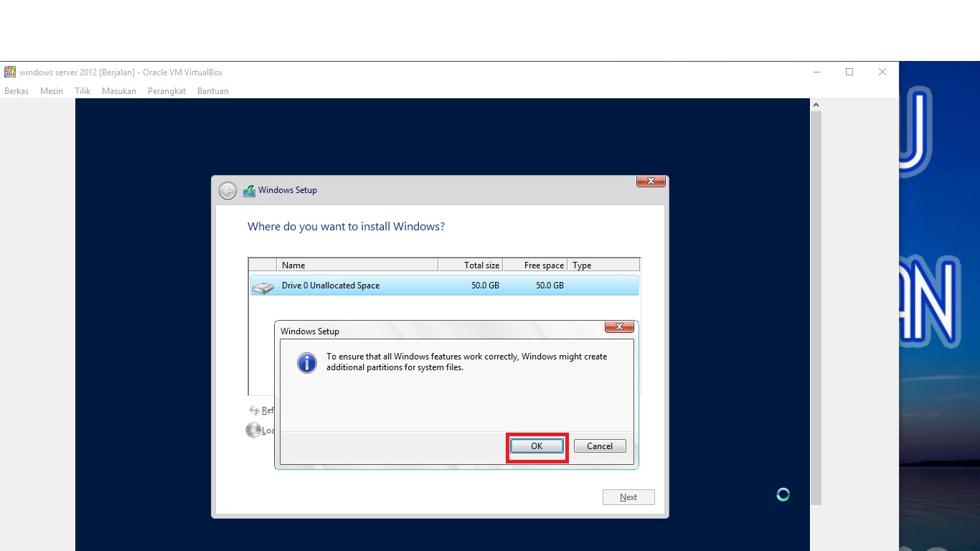Click the drive icon beside Drive 0

(x=263, y=287)
